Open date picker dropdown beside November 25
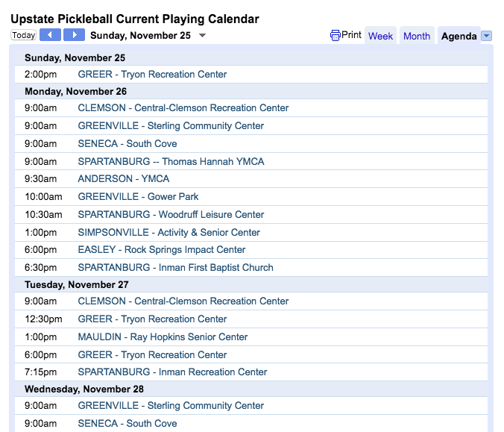The image size is (504, 432). pos(202,35)
